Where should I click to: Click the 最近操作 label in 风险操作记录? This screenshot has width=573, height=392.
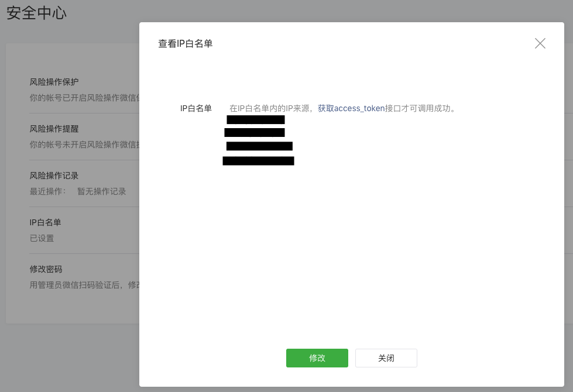(x=44, y=191)
